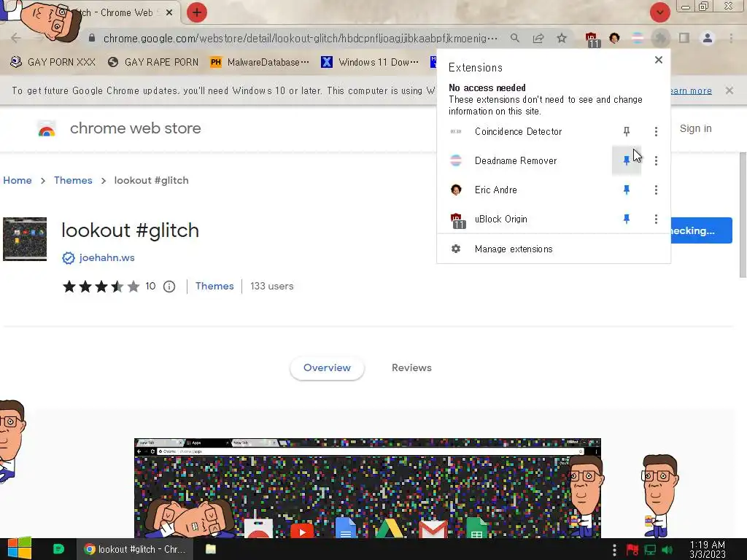Open the Chrome three-dot menu

click(x=731, y=38)
